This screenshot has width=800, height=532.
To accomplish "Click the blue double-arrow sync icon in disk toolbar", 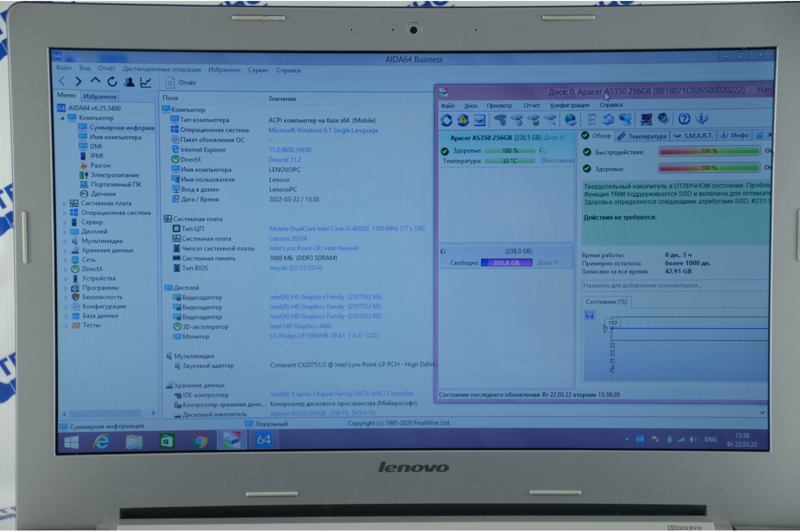I will click(608, 119).
